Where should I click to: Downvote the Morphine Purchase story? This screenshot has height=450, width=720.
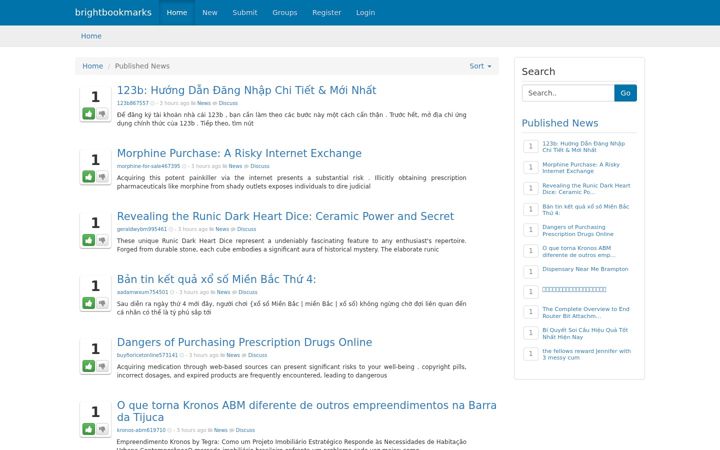(x=102, y=176)
